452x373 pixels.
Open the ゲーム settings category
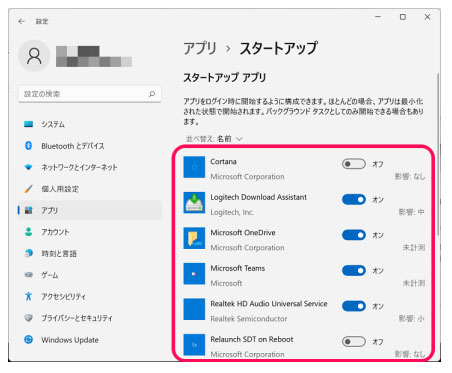(90, 275)
